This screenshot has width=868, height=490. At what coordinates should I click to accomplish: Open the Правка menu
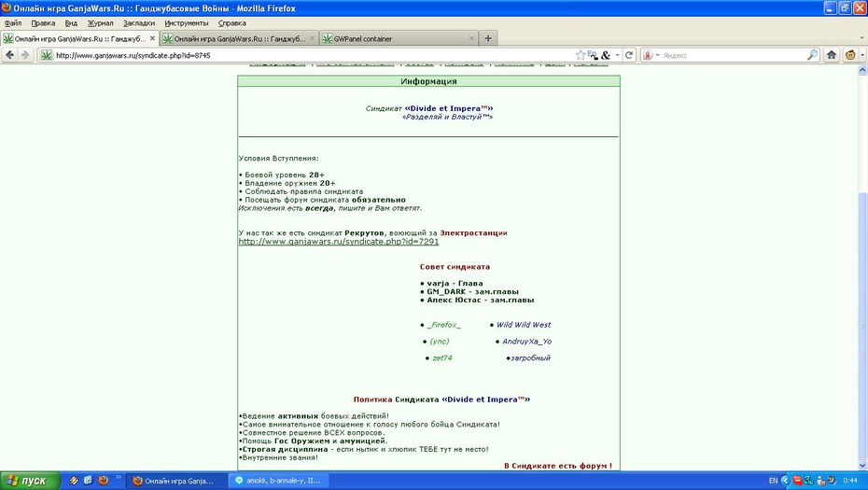(x=43, y=23)
